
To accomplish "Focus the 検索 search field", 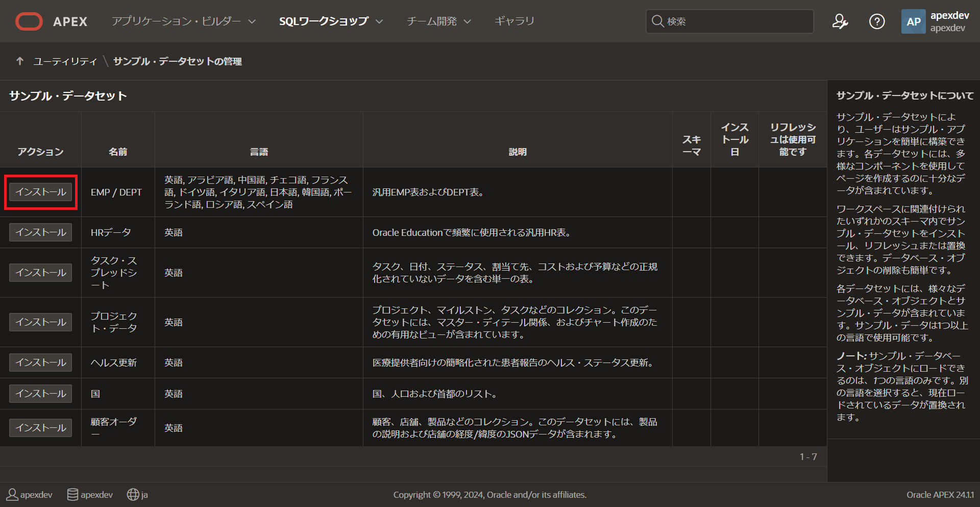I will coord(730,21).
